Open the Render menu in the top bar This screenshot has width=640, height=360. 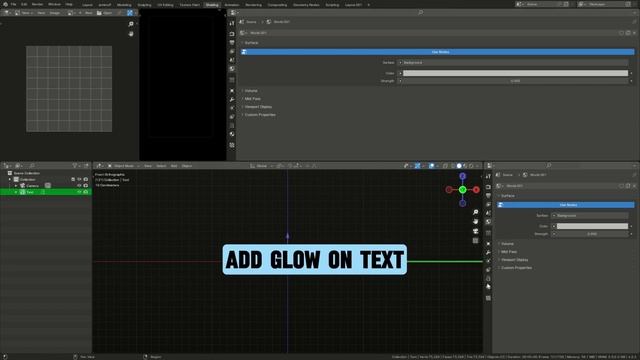pos(37,4)
